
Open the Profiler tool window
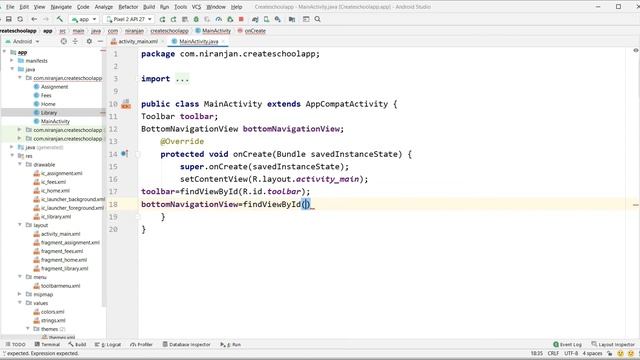coord(141,344)
